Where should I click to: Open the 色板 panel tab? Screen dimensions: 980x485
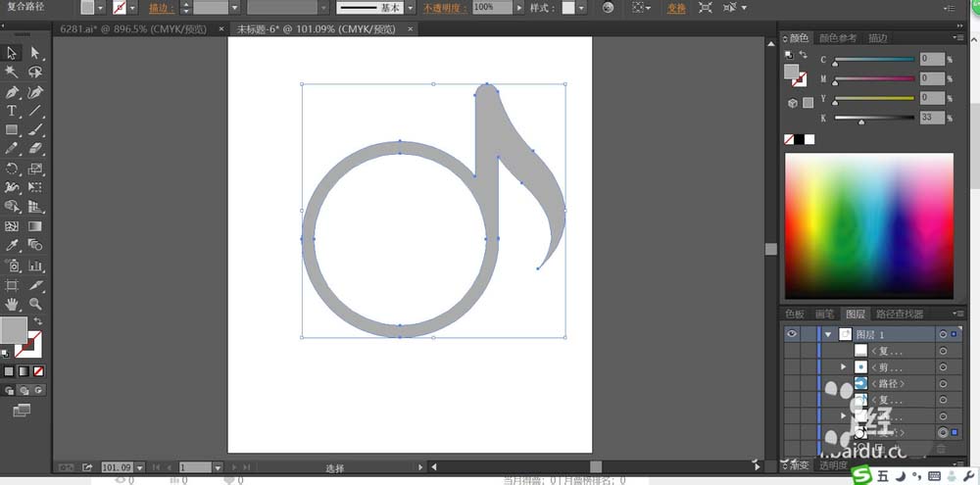[x=795, y=314]
